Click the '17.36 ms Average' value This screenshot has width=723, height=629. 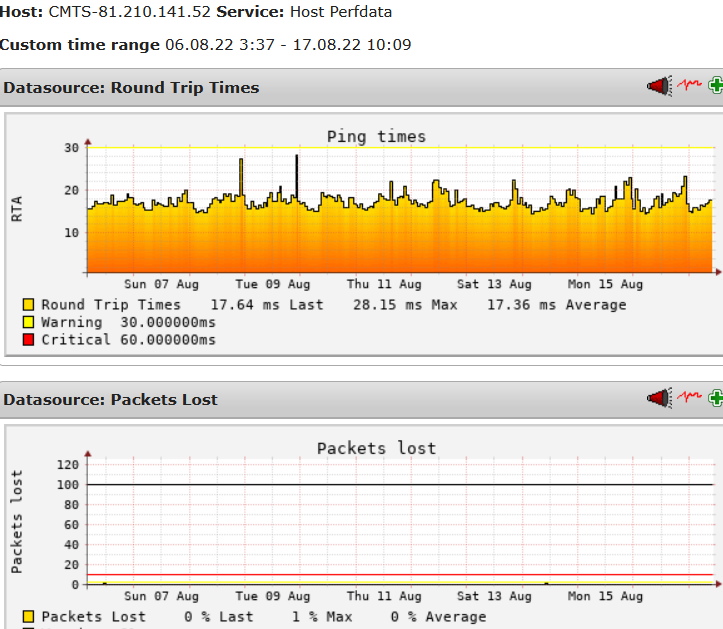(557, 305)
